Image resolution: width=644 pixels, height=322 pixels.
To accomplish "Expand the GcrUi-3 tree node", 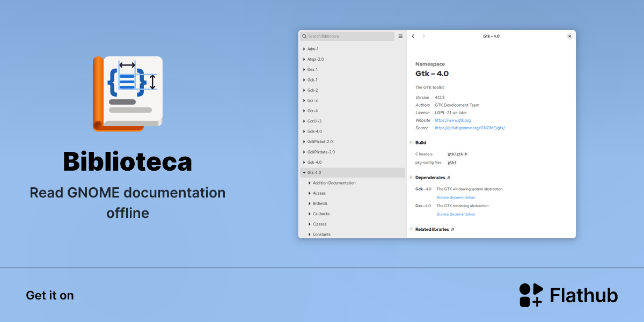I will click(x=304, y=121).
